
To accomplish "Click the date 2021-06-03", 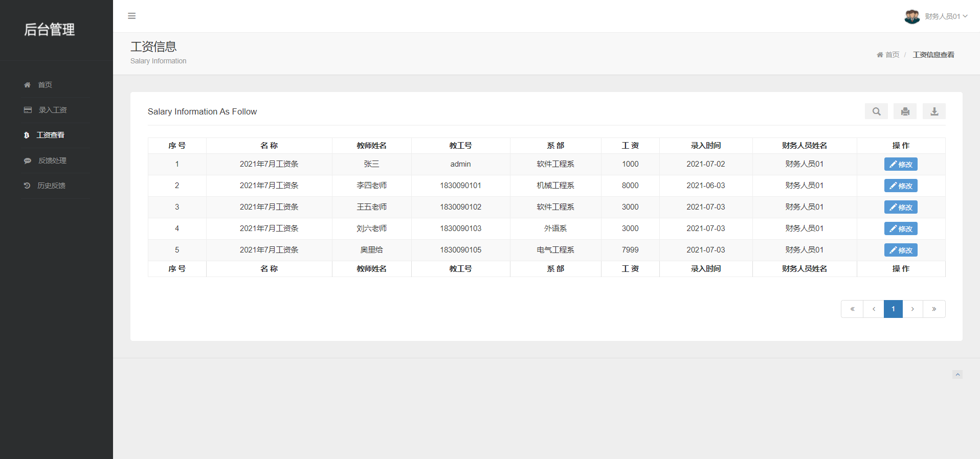I will point(706,186).
